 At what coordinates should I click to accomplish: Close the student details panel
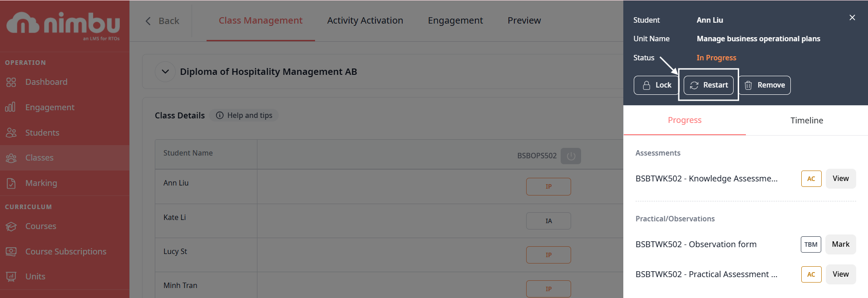click(x=852, y=18)
